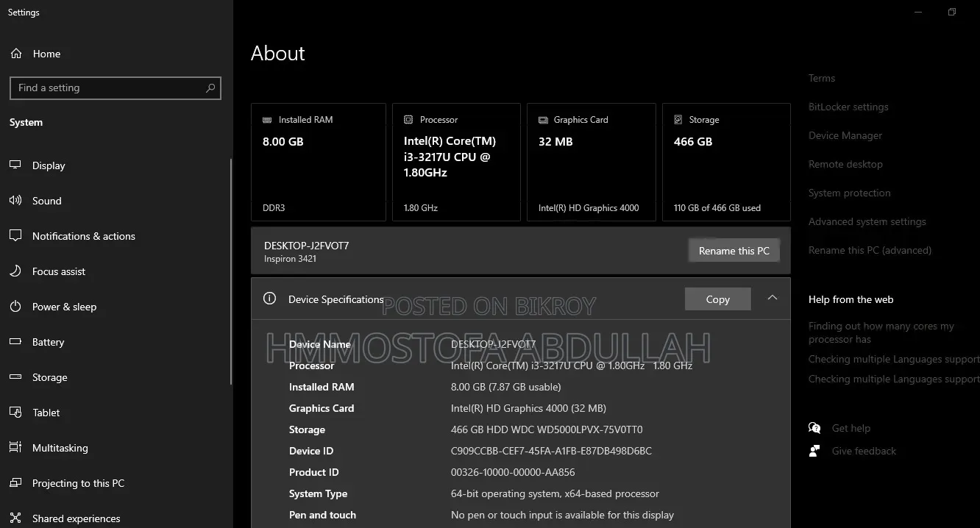Open Remote desktop link
This screenshot has height=528, width=980.
845,164
